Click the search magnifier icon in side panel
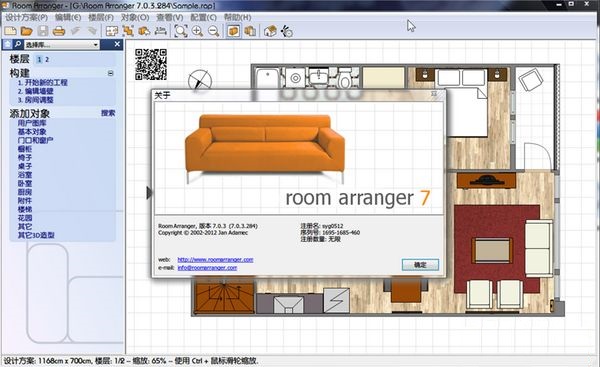Image resolution: width=600 pixels, height=367 pixels. click(x=18, y=44)
